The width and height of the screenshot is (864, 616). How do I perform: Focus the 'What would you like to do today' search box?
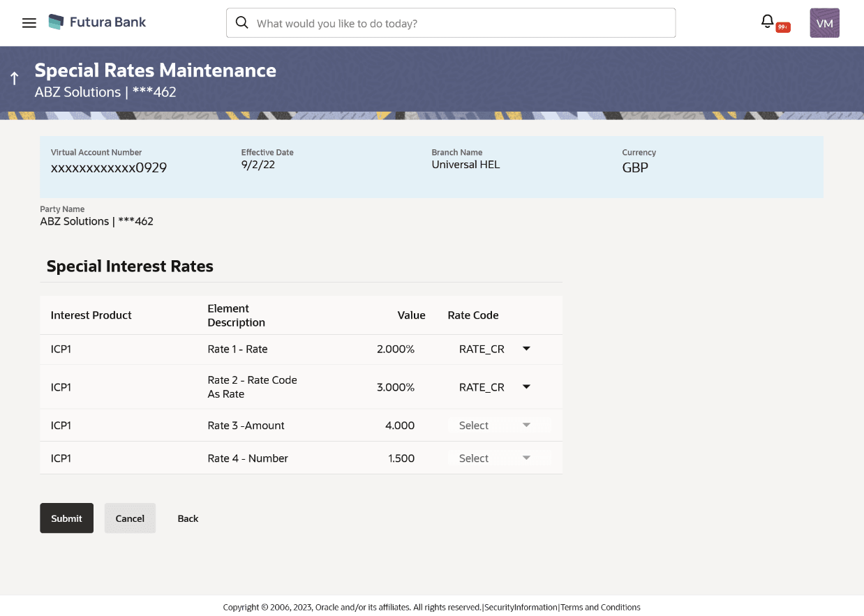(461, 23)
